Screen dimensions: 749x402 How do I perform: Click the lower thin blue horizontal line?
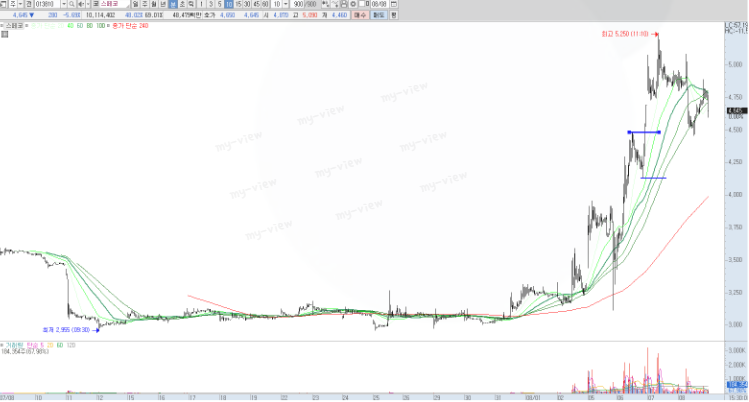point(653,178)
